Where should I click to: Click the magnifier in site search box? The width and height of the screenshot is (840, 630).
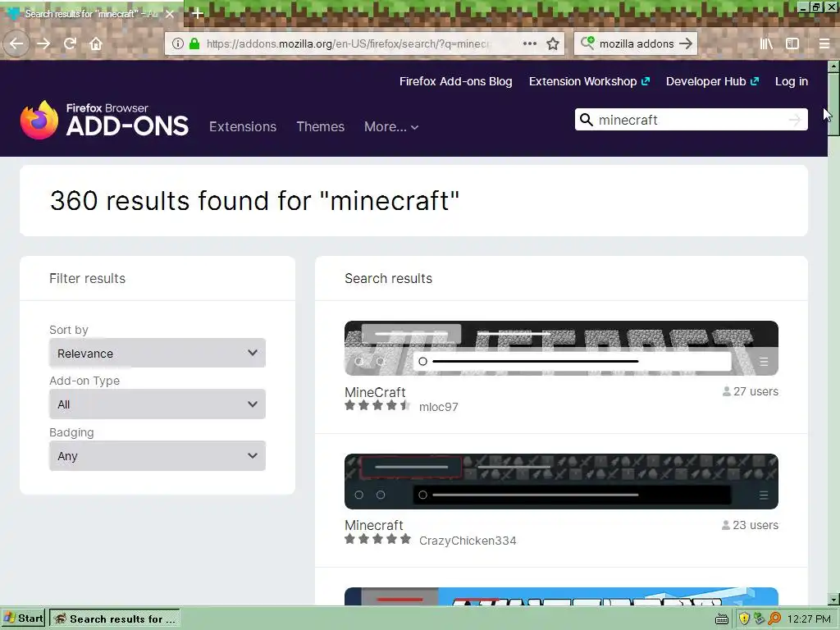click(587, 120)
